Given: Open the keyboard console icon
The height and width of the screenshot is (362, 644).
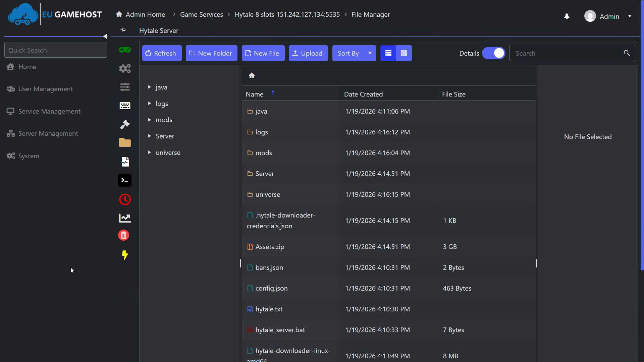Looking at the screenshot, I should click(124, 106).
